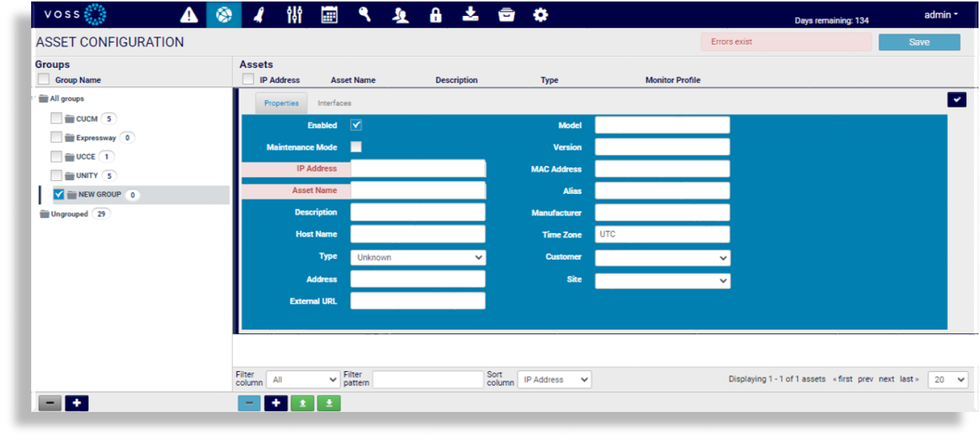Click the Save button
980x440 pixels.
tap(919, 42)
